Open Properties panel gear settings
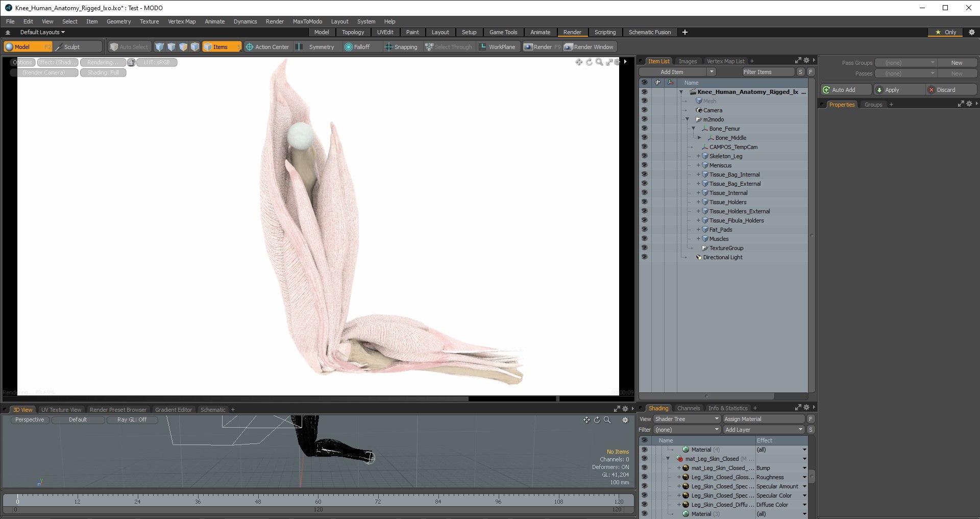Viewport: 980px width, 519px height. (969, 104)
